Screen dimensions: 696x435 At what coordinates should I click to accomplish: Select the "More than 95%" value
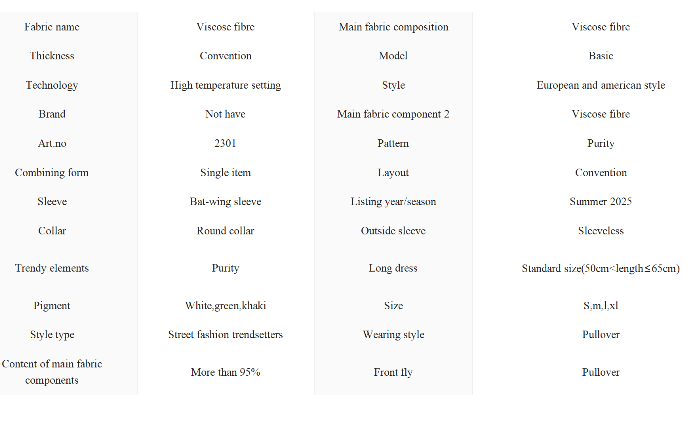[225, 372]
